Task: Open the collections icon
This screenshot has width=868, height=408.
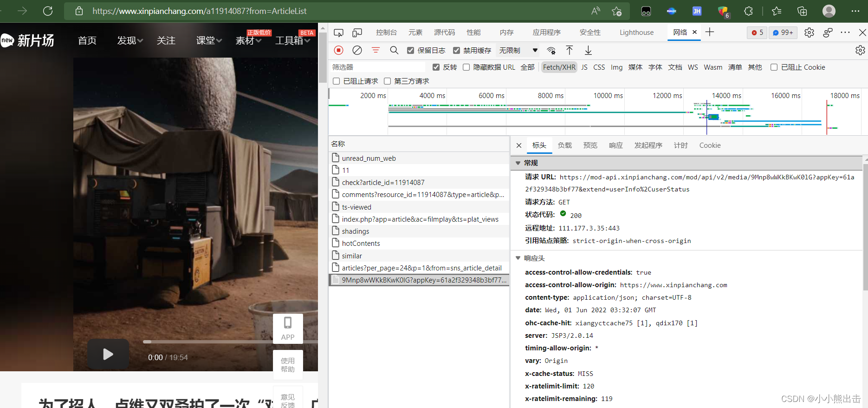Action: coord(802,11)
